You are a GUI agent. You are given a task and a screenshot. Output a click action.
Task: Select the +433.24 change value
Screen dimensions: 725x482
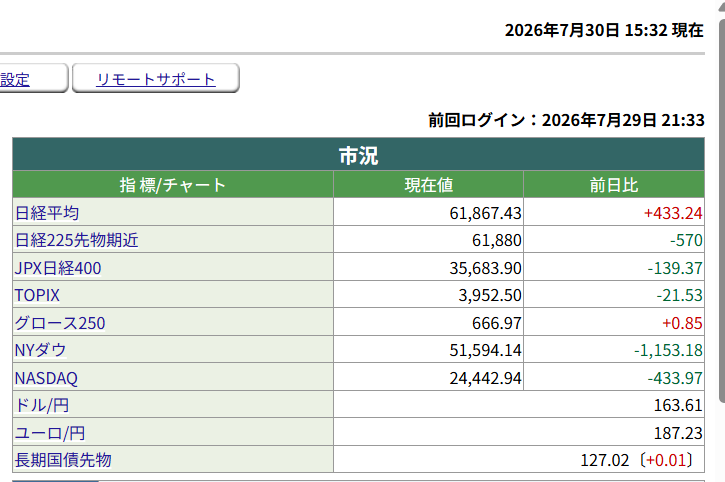click(x=673, y=213)
